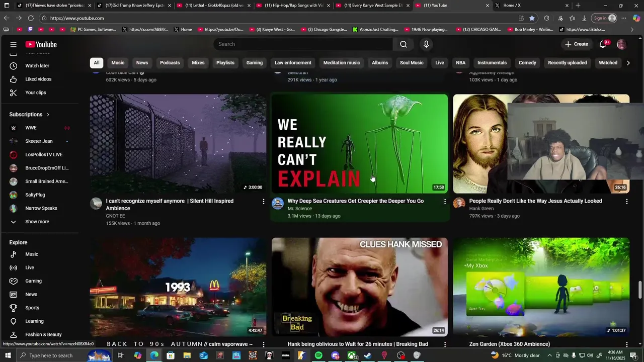
Task: Open Steam from the taskbar
Action: coord(368,355)
